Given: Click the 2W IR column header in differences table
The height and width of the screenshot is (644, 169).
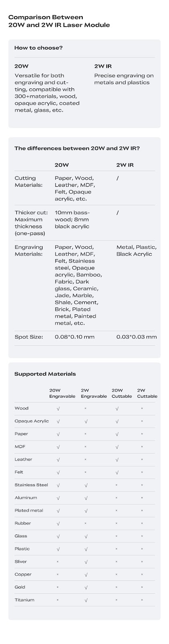Looking at the screenshot, I should pyautogui.click(x=125, y=165).
